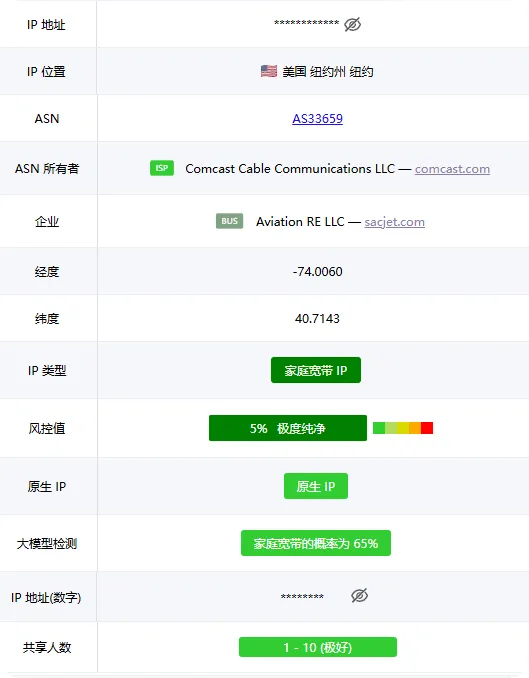529x678 pixels.
Task: Click the 5% 极度纯净 risk bar
Action: [x=288, y=428]
